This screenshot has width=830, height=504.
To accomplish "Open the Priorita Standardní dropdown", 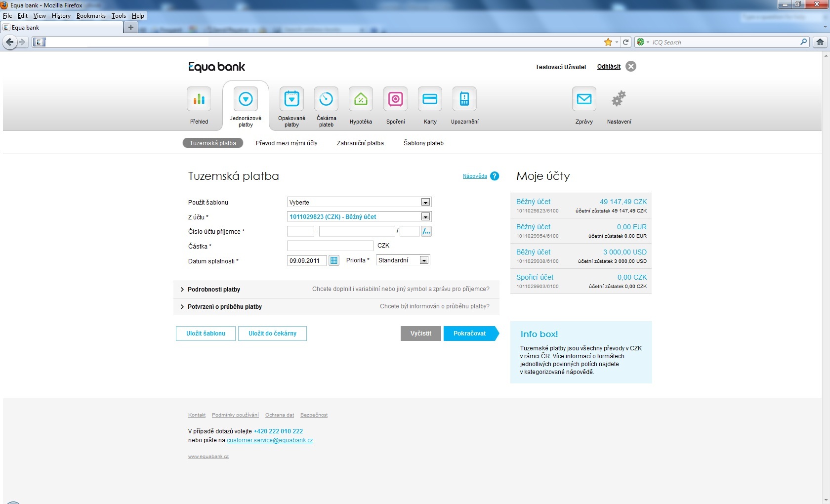I will click(403, 260).
